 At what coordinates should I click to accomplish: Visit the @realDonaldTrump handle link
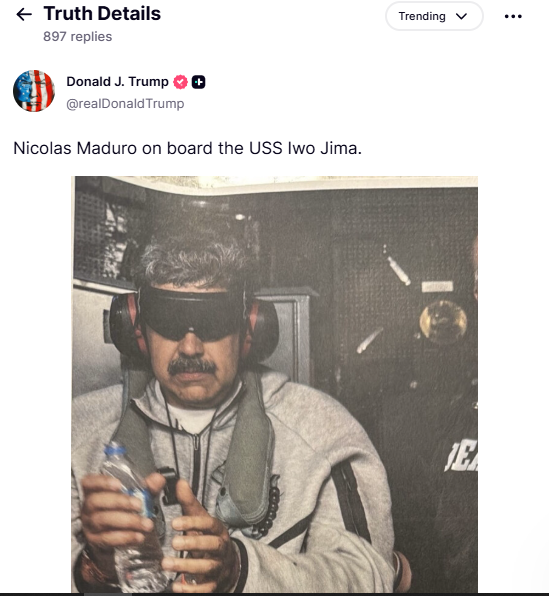125,103
